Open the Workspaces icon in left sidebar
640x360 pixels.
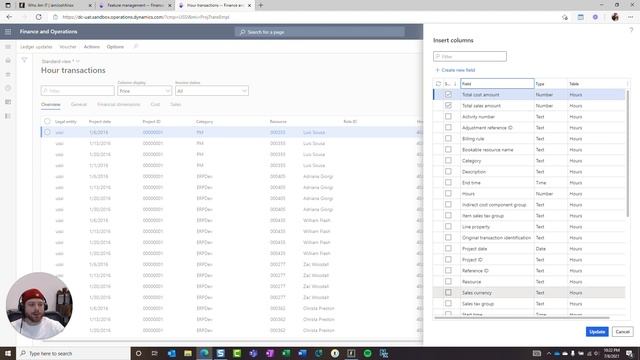[8, 102]
